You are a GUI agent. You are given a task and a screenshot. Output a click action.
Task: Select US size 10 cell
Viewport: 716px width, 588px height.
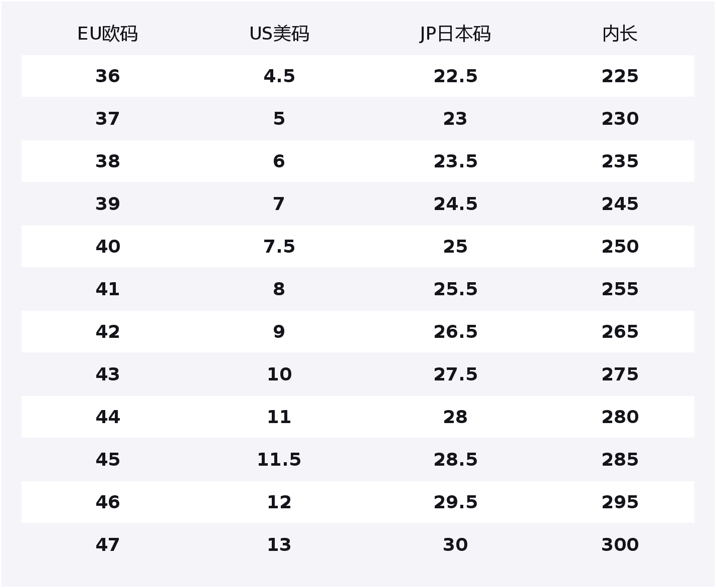(279, 374)
